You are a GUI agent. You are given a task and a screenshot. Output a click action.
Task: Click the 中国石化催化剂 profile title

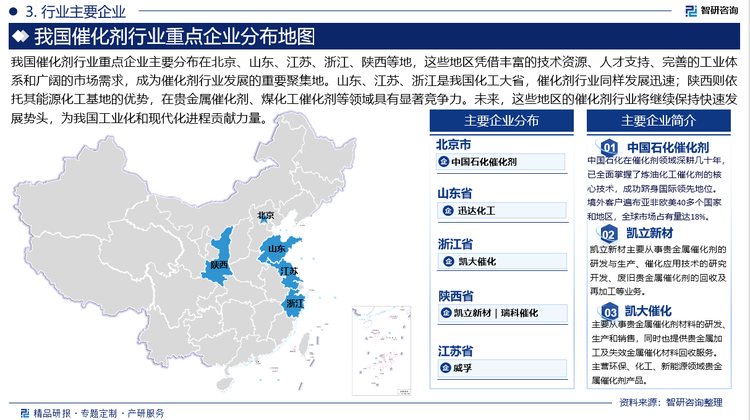(668, 147)
